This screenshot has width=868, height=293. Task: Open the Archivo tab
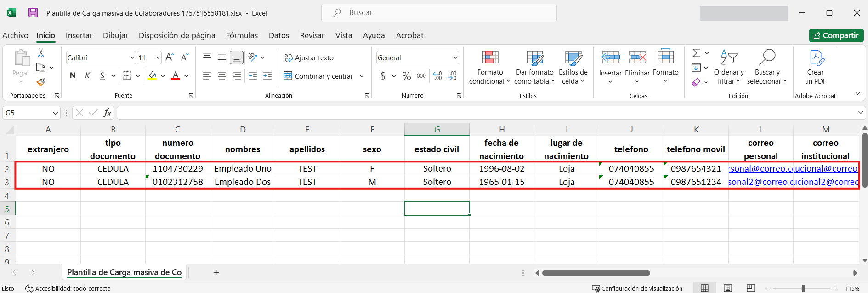coord(15,35)
